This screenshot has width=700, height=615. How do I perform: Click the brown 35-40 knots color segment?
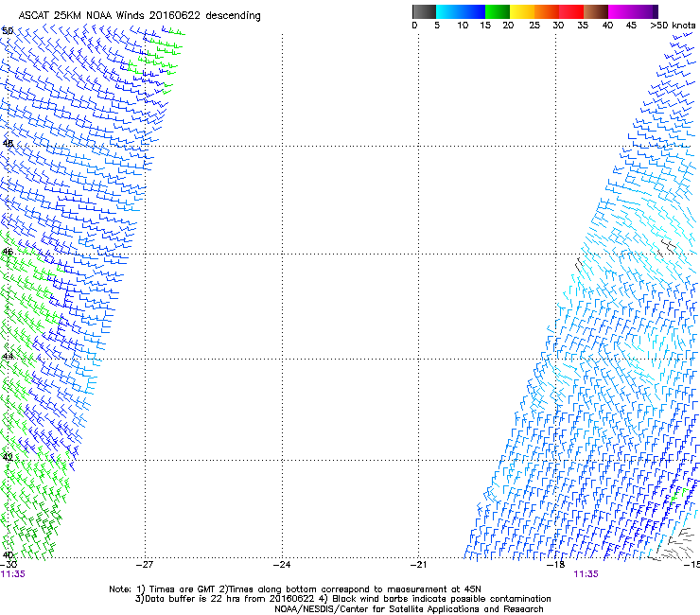pos(596,11)
